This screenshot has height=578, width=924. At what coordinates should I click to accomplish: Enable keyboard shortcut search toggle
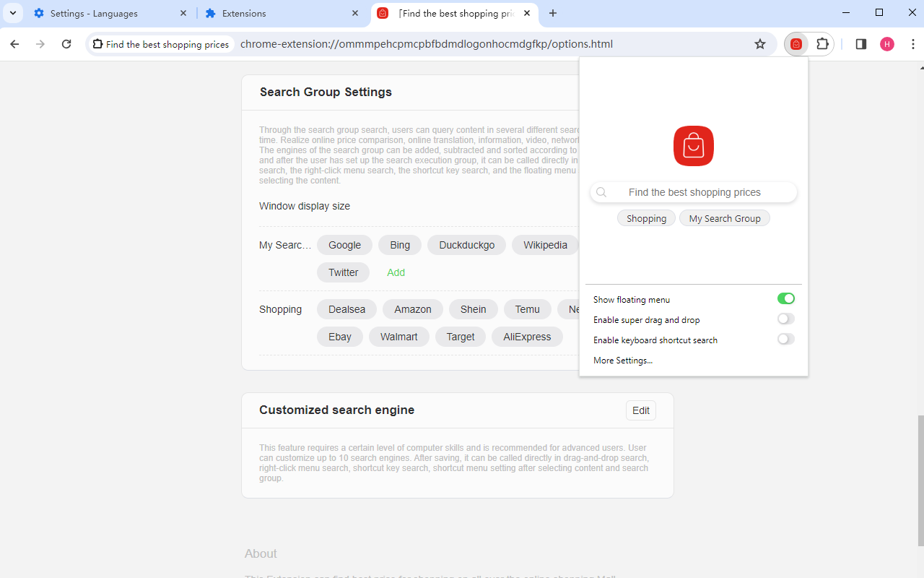(x=786, y=339)
